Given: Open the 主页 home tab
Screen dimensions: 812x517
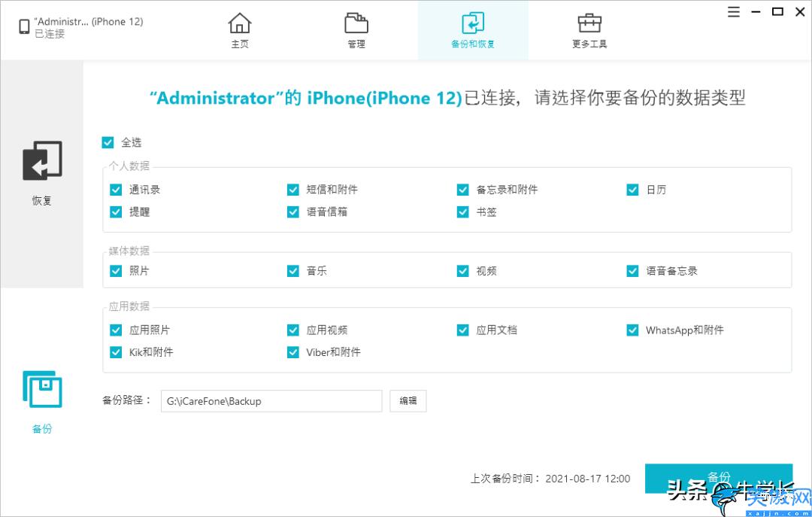Looking at the screenshot, I should 240,30.
